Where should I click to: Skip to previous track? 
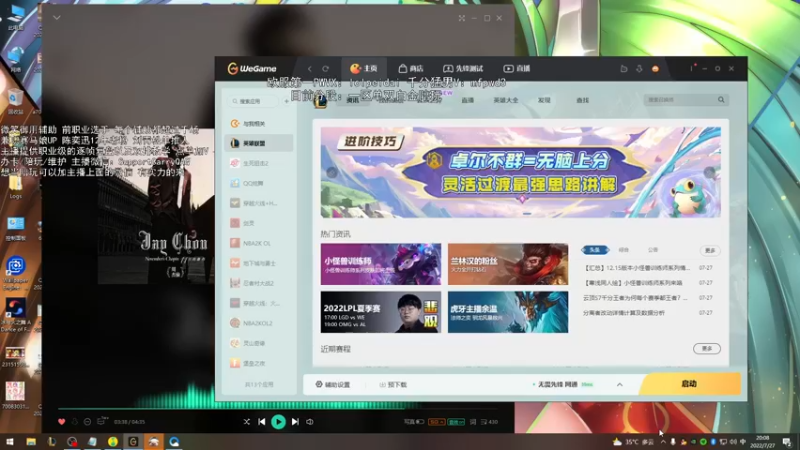coord(262,422)
